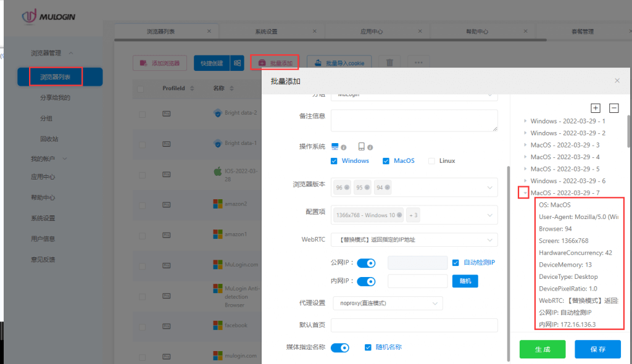This screenshot has width=632, height=364.
Task: Click the Windows icon beside amazon2
Action: [218, 204]
